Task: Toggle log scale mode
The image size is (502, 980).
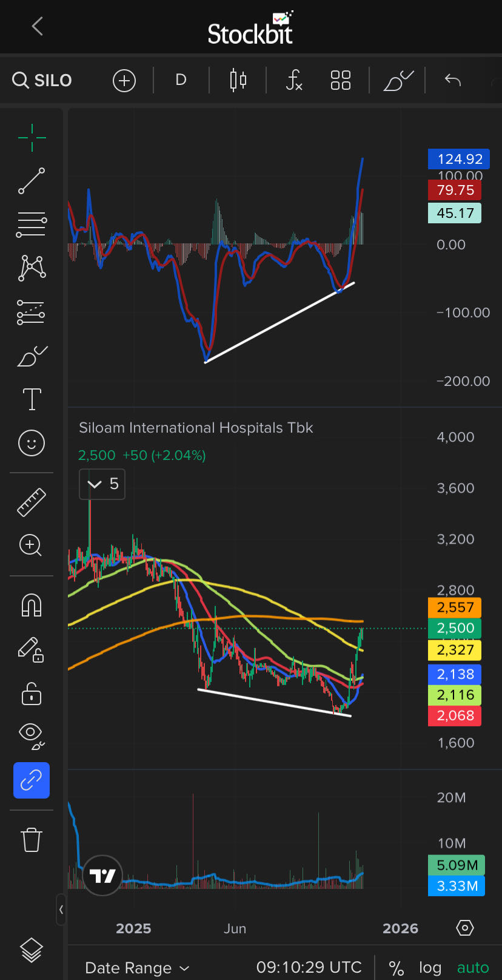Action: [x=430, y=968]
